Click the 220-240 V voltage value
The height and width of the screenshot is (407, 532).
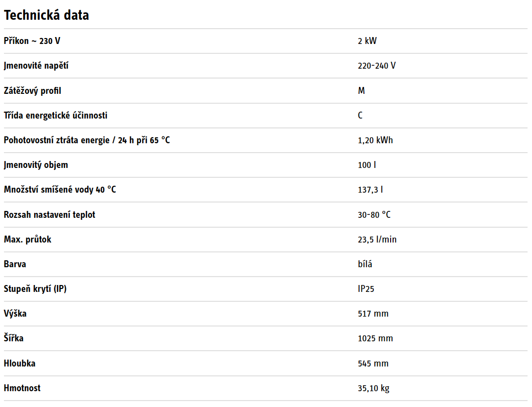[x=376, y=66]
